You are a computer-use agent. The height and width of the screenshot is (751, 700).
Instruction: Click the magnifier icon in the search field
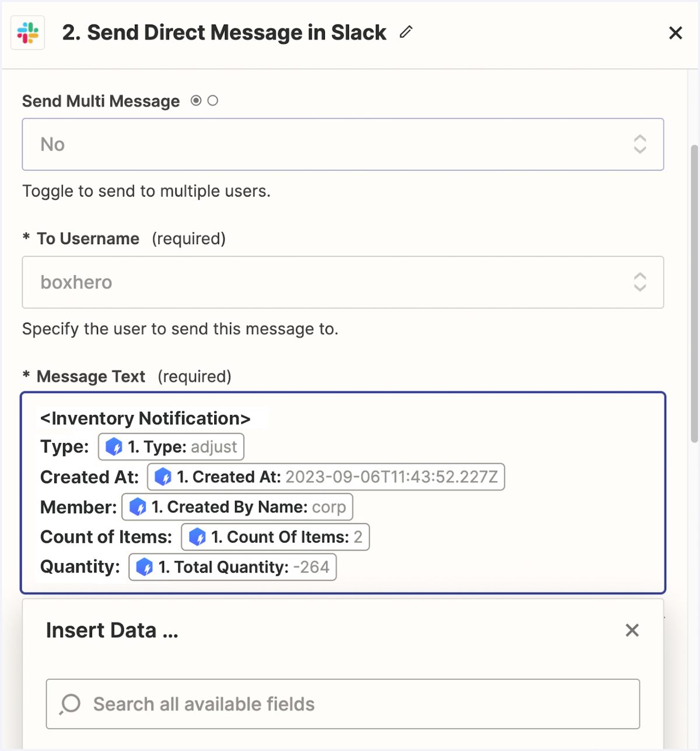(70, 704)
